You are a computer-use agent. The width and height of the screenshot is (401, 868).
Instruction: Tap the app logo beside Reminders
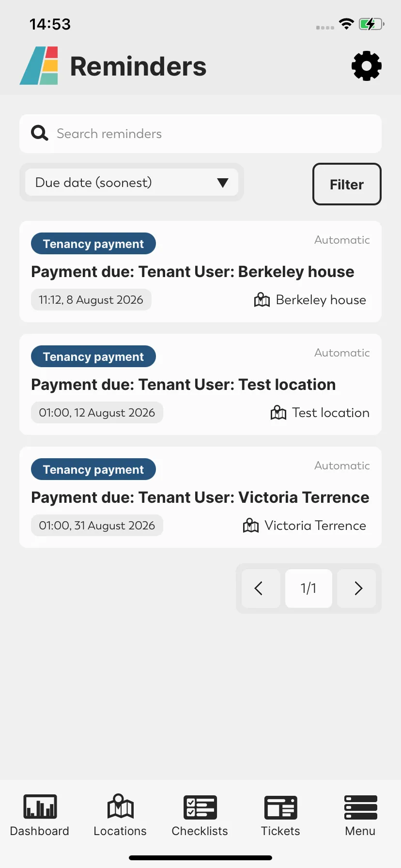(x=39, y=66)
